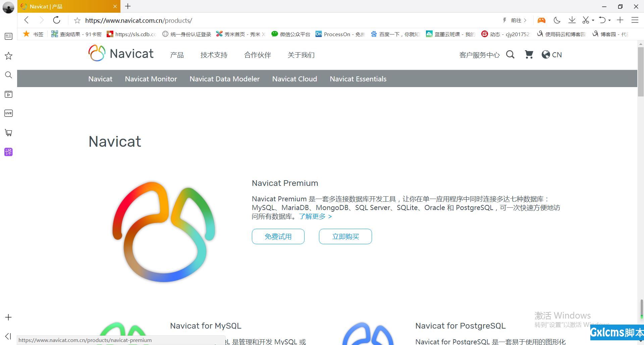
Task: Select the Navicat Data Modeler tab
Action: click(x=225, y=79)
